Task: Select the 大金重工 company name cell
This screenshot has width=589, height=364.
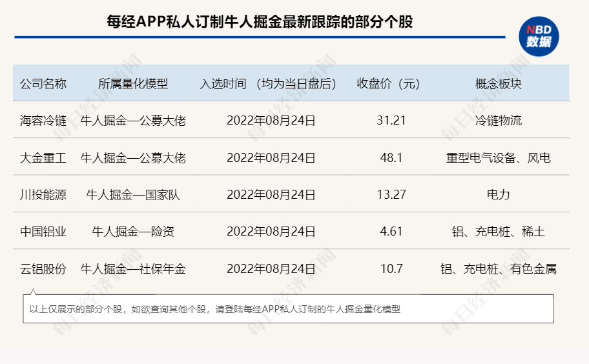Action: 43,157
